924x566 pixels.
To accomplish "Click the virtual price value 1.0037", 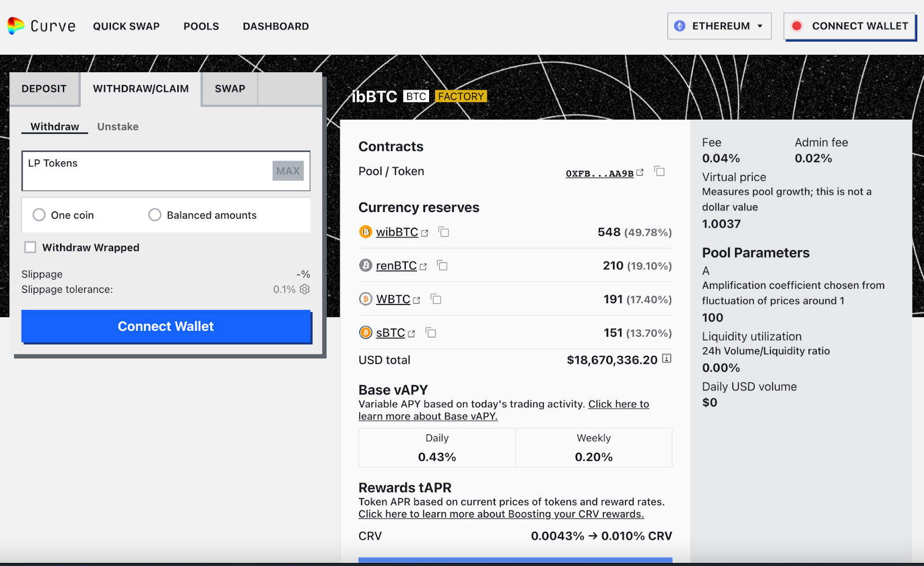I will (721, 224).
